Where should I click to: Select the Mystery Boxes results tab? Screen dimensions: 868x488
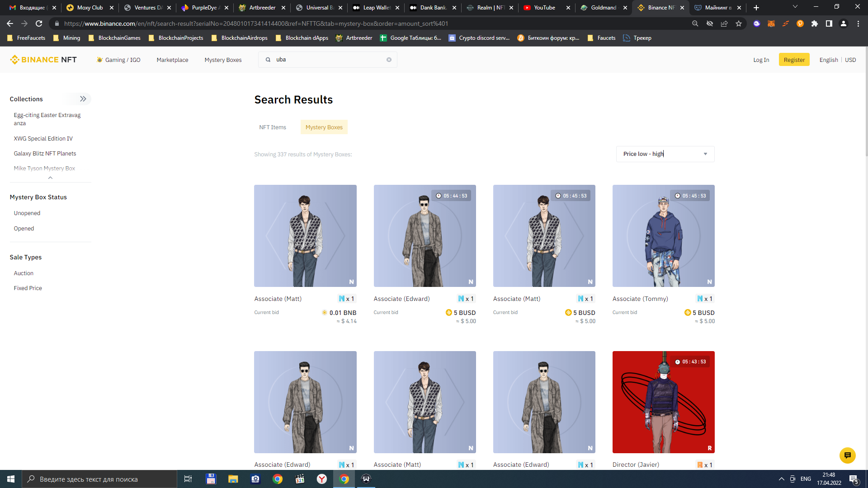pos(324,127)
